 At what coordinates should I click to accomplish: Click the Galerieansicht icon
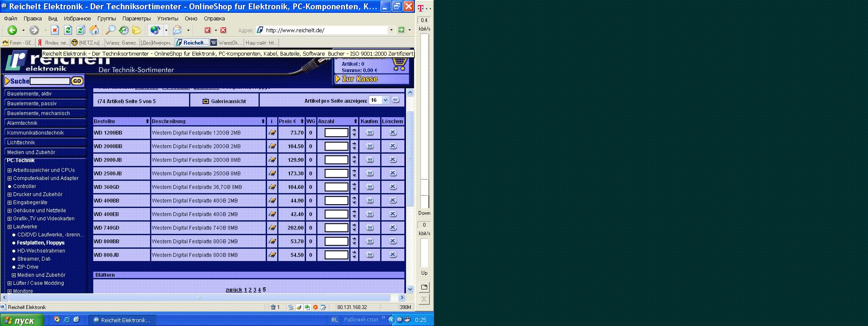point(206,101)
